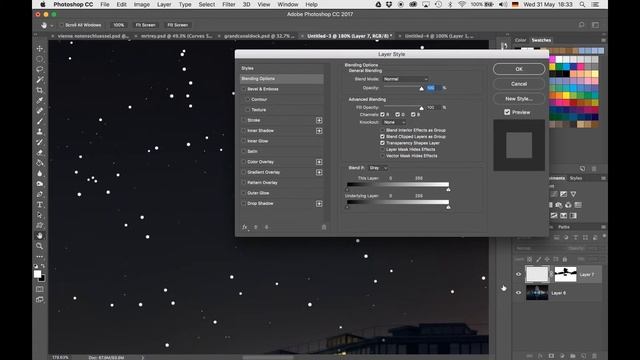
Task: Select the History Brush tool
Action: pos(40,142)
